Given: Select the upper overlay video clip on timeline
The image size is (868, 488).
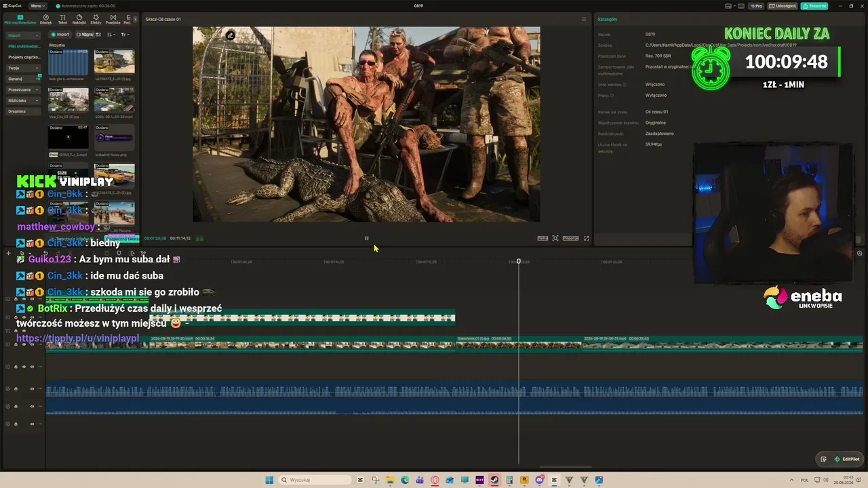Looking at the screenshot, I should tap(302, 317).
